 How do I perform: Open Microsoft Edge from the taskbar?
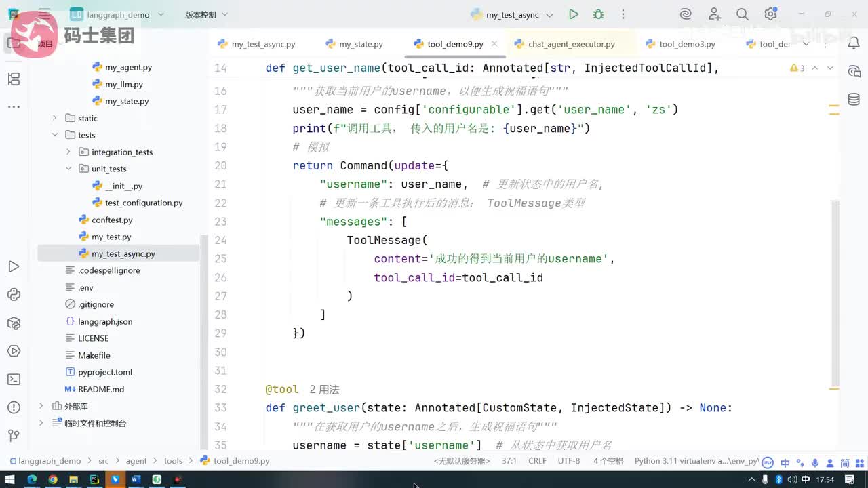tap(31, 479)
